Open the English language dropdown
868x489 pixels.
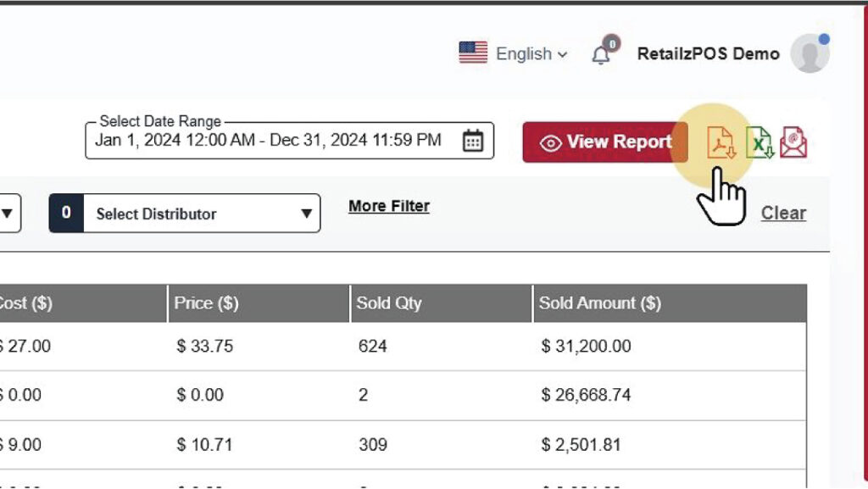tap(531, 54)
